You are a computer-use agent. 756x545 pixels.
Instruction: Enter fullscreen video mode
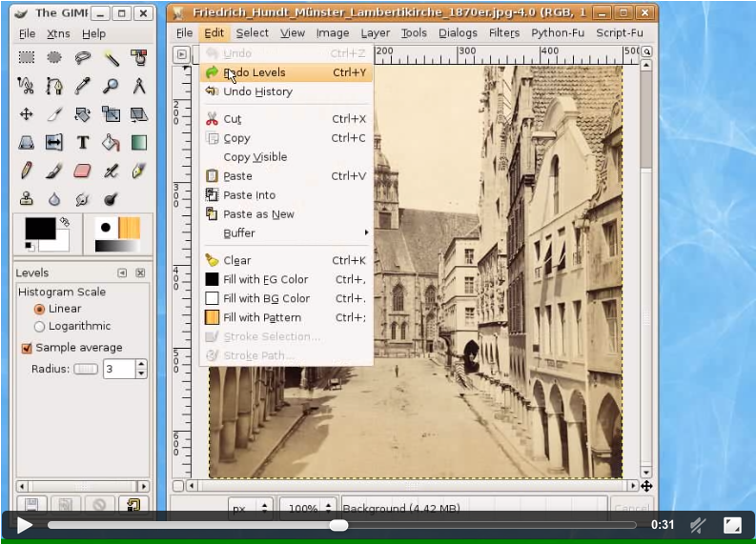tap(732, 525)
